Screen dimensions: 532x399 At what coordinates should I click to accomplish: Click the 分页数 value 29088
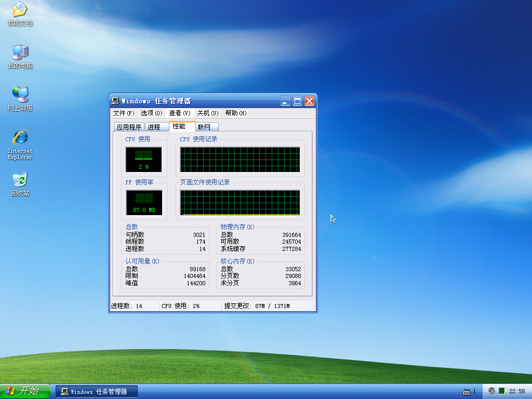tap(293, 276)
